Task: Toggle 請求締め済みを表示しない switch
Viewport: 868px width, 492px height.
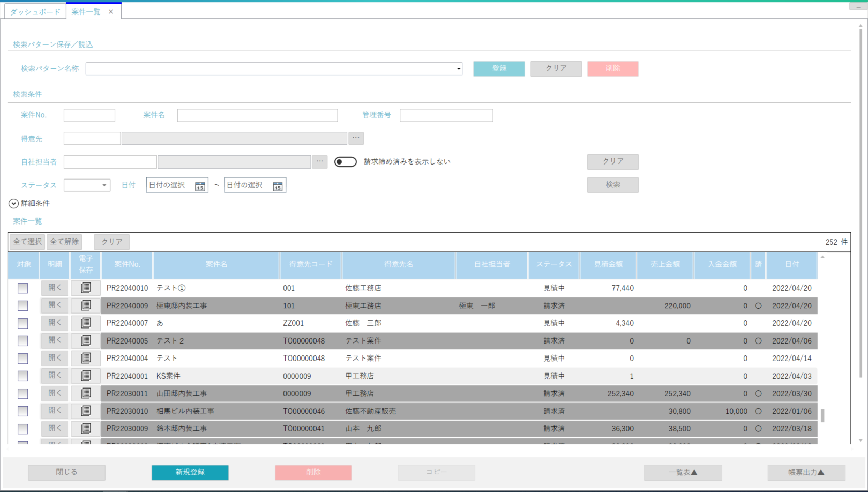Action: pyautogui.click(x=346, y=162)
